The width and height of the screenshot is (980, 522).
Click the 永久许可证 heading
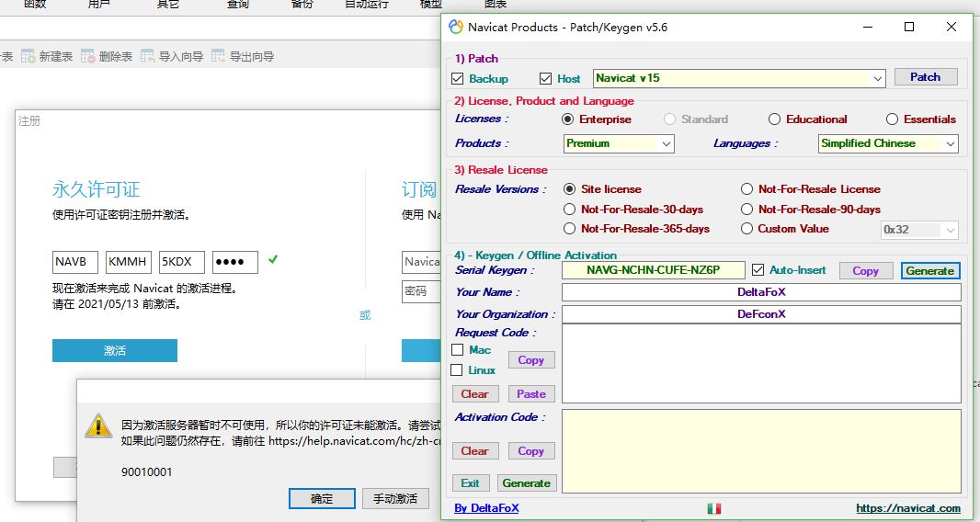[x=97, y=189]
